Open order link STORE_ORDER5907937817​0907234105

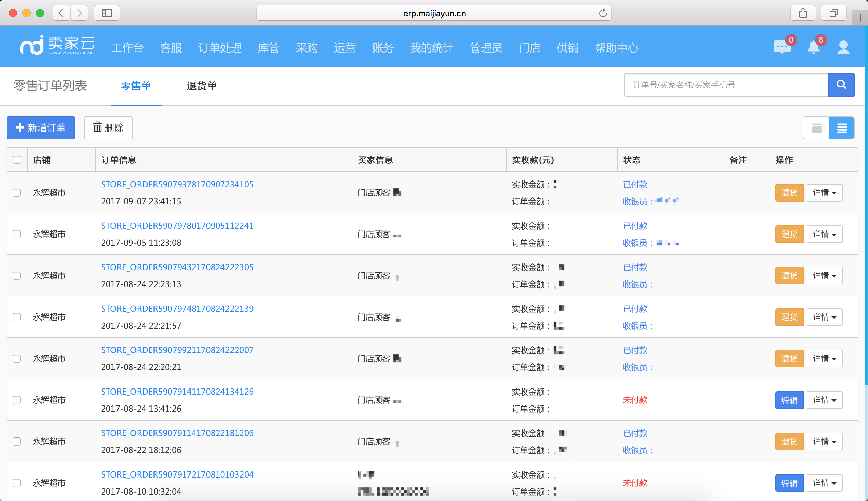177,184
